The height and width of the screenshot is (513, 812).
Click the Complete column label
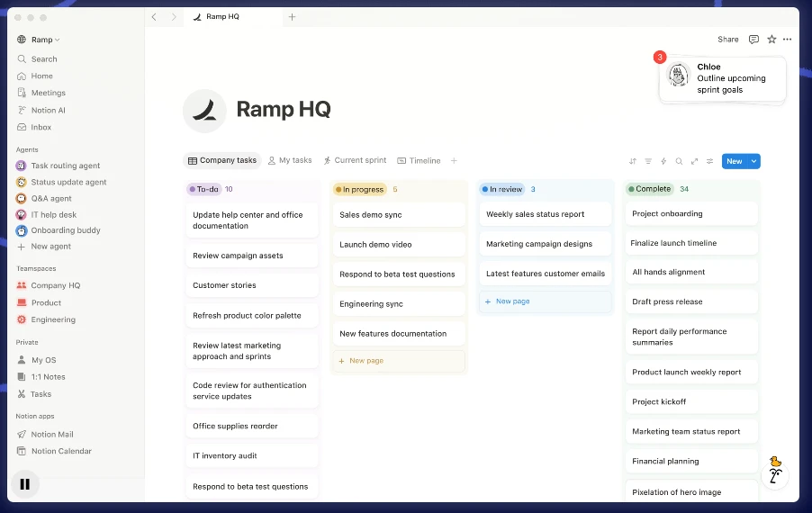point(649,189)
